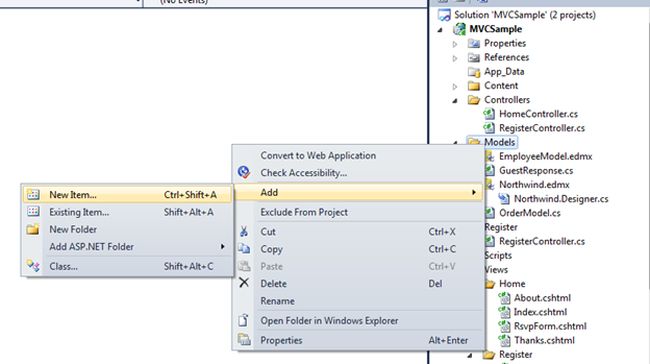The height and width of the screenshot is (364, 650).
Task: Collapse the Controllers folder arrow
Action: coord(455,100)
